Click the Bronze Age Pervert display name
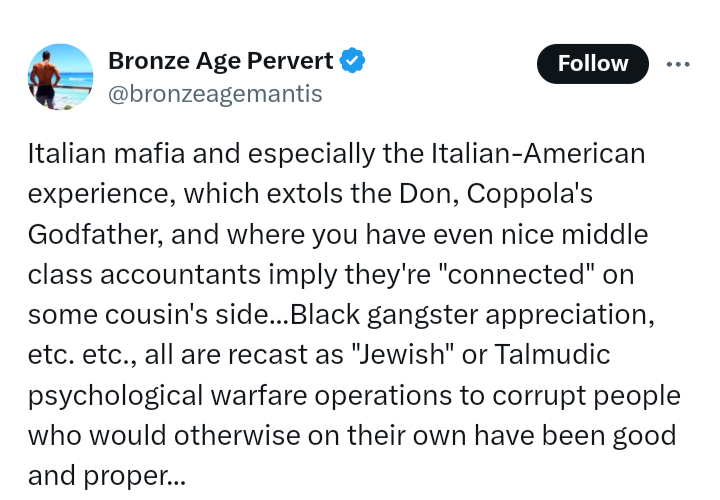Viewport: 720px width, 500px height. click(x=221, y=61)
